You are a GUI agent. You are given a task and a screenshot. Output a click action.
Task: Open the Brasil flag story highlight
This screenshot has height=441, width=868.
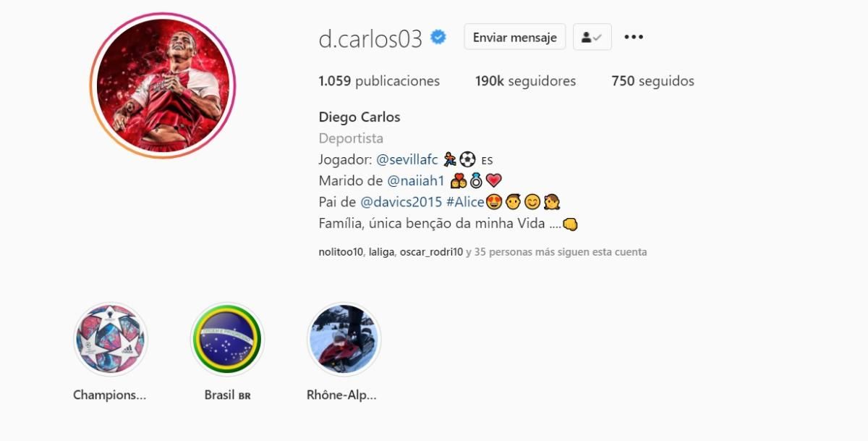tap(227, 339)
